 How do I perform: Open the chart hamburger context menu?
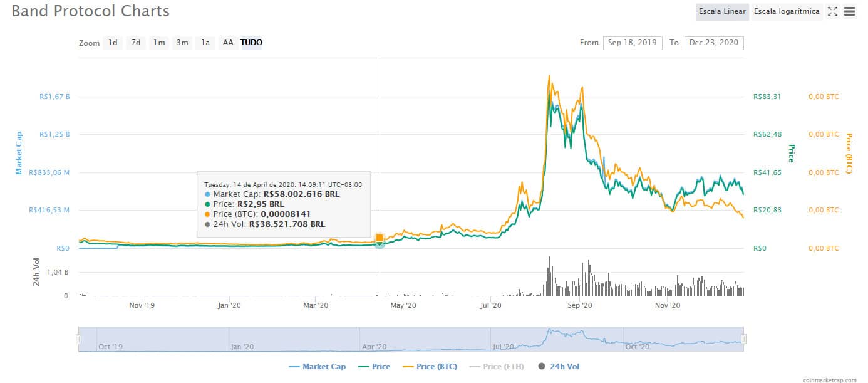[x=849, y=11]
